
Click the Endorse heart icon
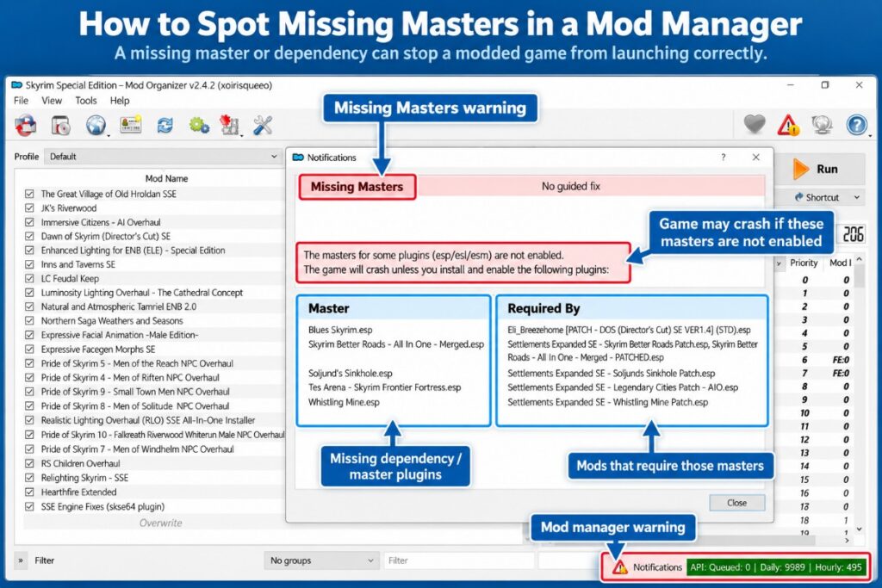(755, 124)
